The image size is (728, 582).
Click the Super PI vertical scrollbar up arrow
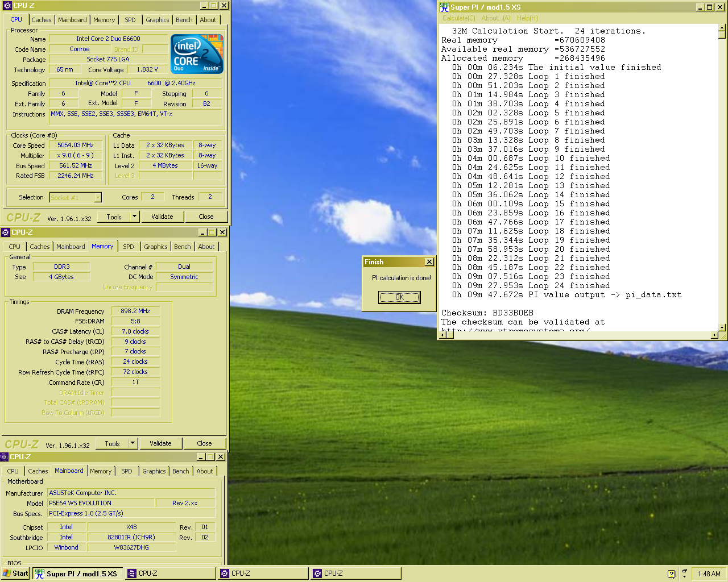click(x=722, y=27)
